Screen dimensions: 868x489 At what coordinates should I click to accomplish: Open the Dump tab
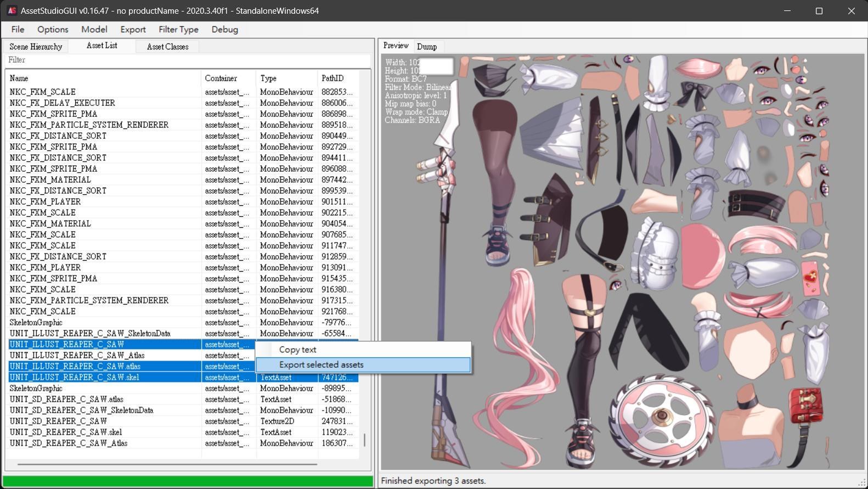point(427,47)
